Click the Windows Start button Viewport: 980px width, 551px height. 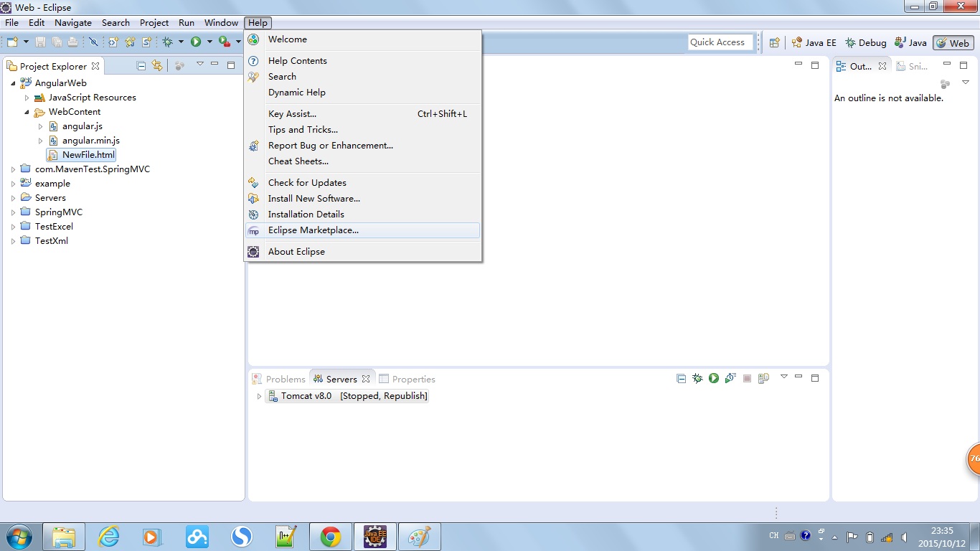pos(18,537)
